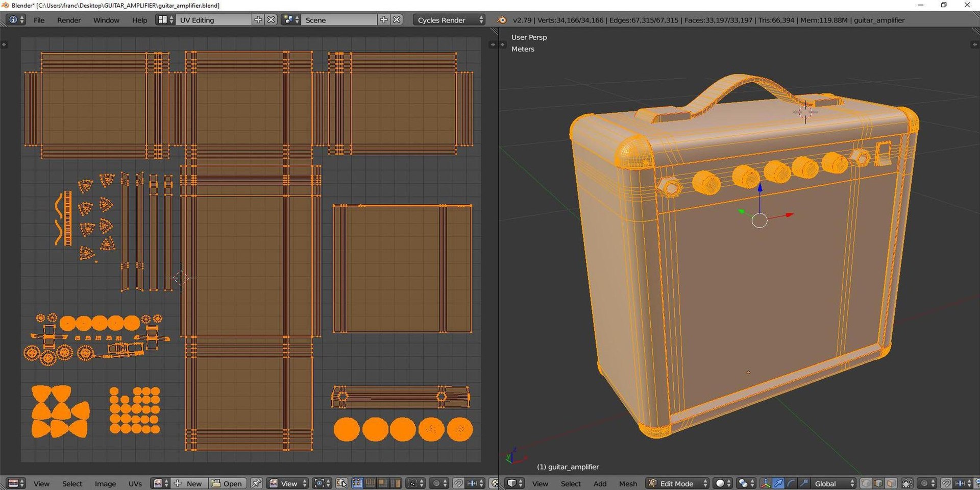Open the Add menu
980x490 pixels.
tap(600, 483)
